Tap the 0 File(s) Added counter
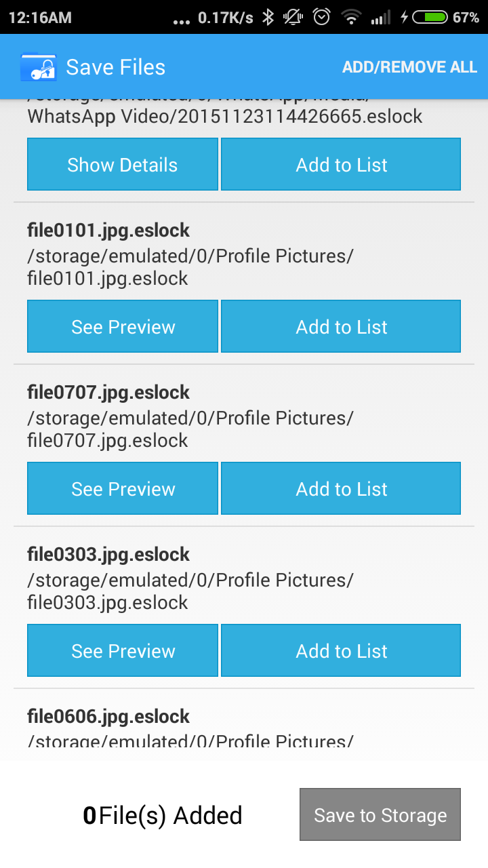Screen dimensions: 488x868 coord(163,815)
